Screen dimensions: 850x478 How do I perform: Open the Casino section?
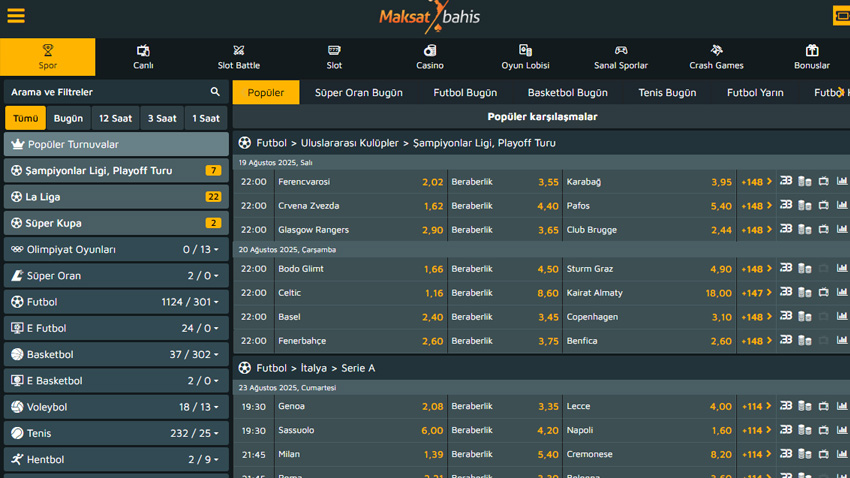coord(430,57)
